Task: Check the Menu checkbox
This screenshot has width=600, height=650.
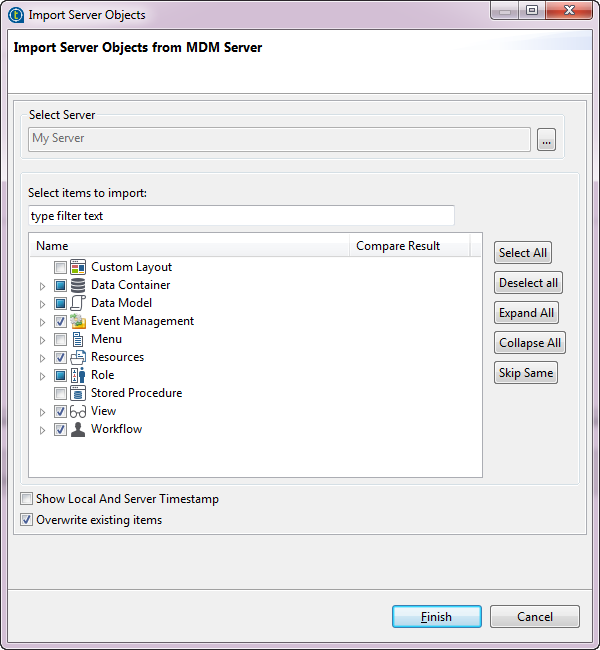Action: click(x=60, y=340)
